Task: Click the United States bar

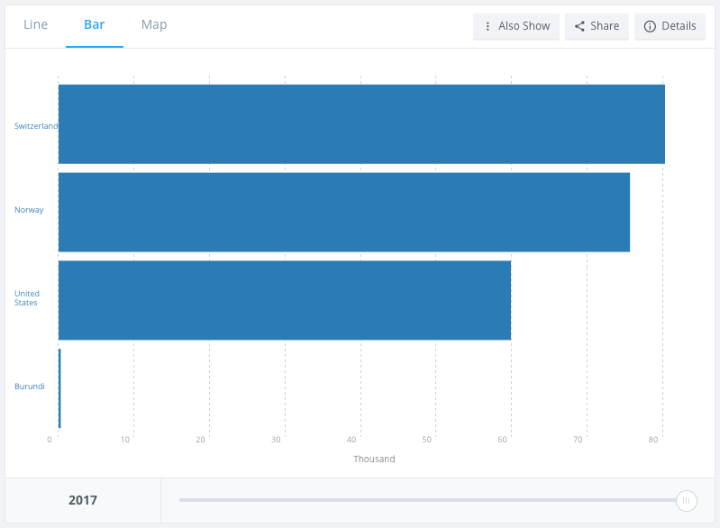Action: coord(284,300)
